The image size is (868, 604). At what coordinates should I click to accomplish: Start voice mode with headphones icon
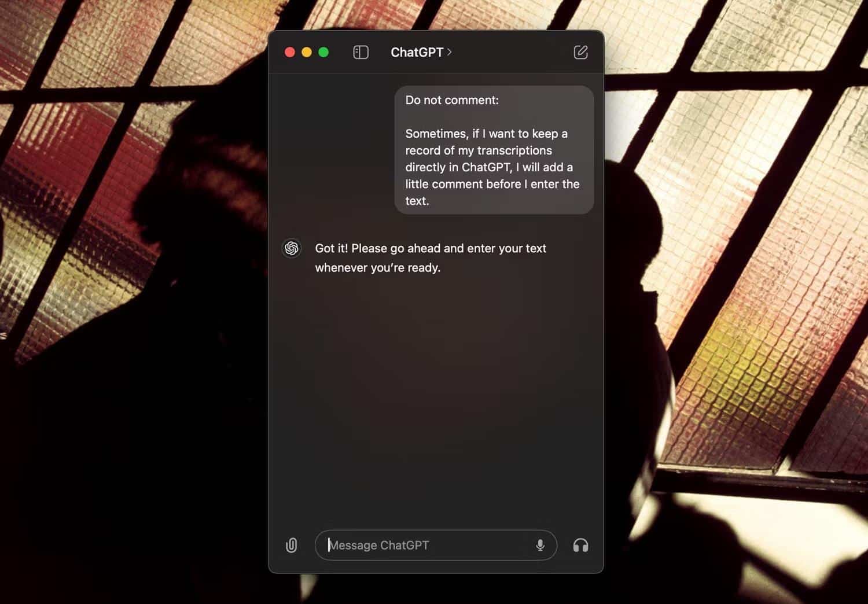[x=580, y=545]
